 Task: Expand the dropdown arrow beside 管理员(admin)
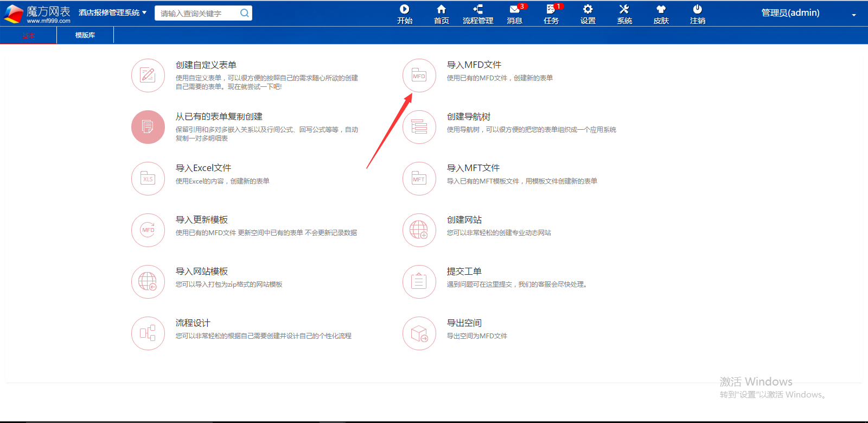(x=854, y=15)
